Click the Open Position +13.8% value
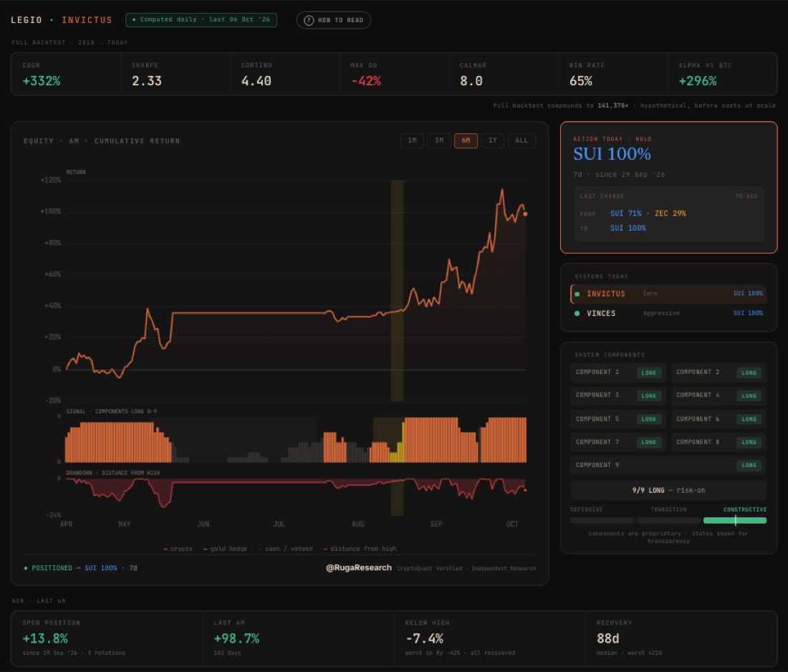This screenshot has height=672, width=788. (x=45, y=638)
